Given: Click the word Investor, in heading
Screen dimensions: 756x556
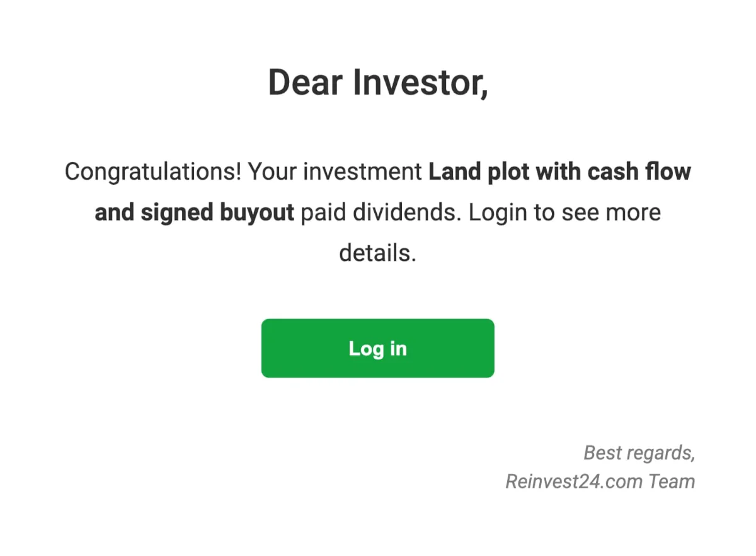Looking at the screenshot, I should [420, 84].
